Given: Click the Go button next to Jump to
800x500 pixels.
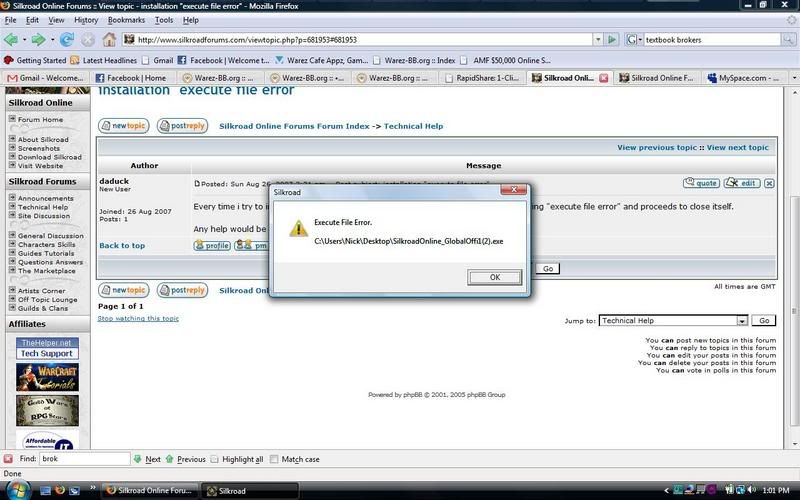Looking at the screenshot, I should (x=764, y=320).
